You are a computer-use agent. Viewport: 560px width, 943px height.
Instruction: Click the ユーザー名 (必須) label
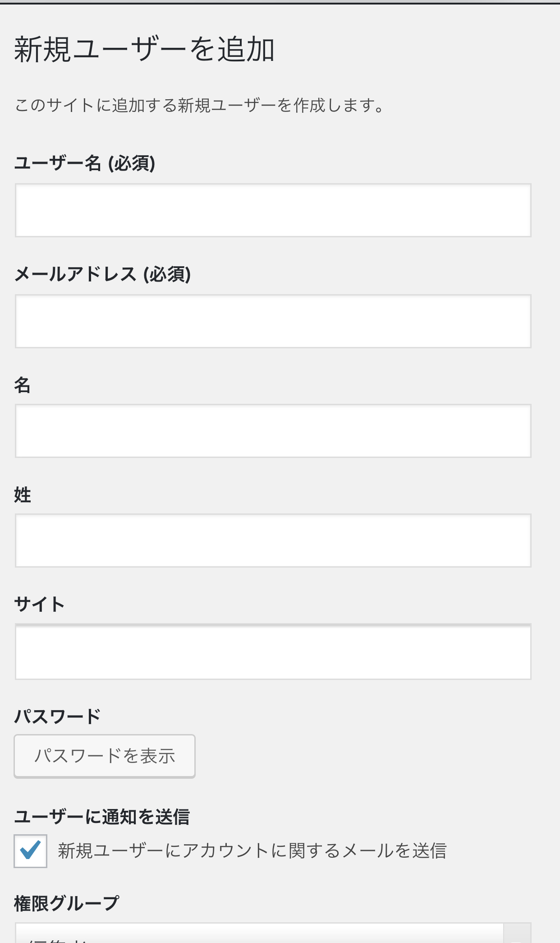coord(85,163)
